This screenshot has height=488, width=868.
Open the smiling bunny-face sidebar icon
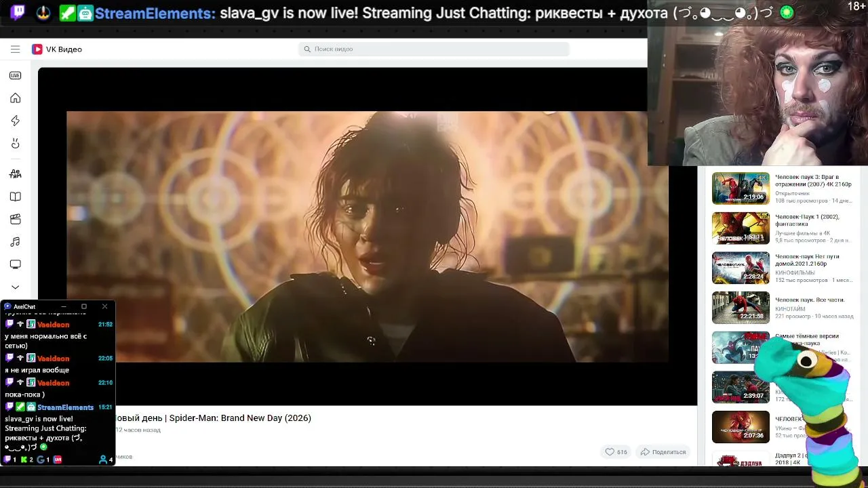[15, 144]
